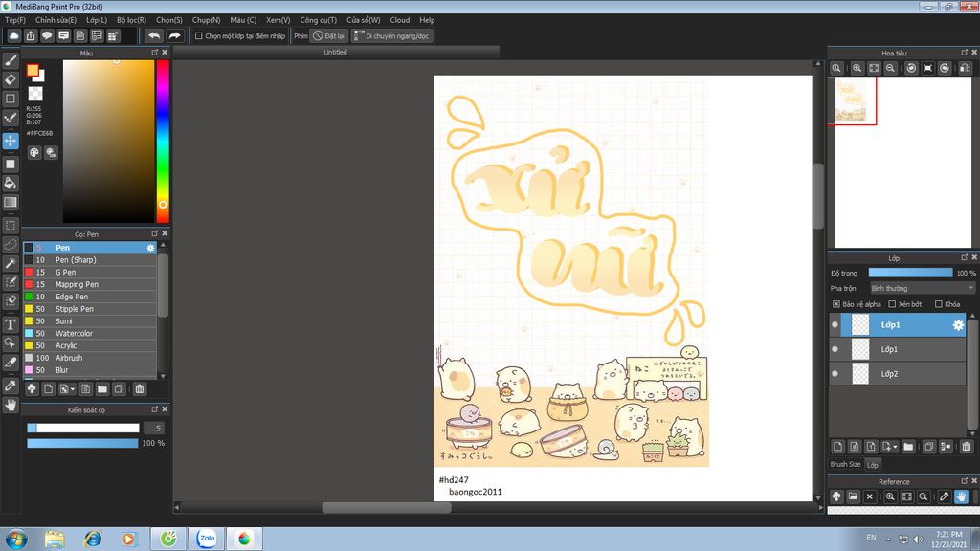Click the hue strip in color panel
Image resolution: width=980 pixels, height=551 pixels.
click(x=163, y=142)
